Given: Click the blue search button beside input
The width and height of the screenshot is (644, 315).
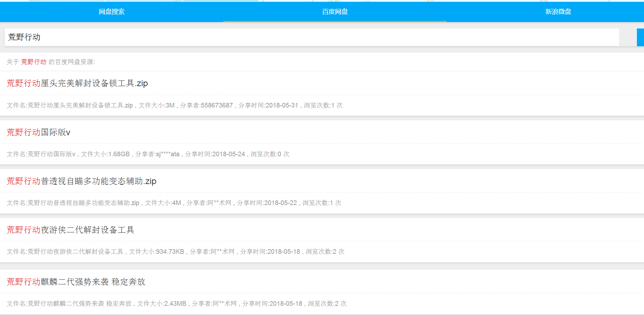Looking at the screenshot, I should [640, 37].
